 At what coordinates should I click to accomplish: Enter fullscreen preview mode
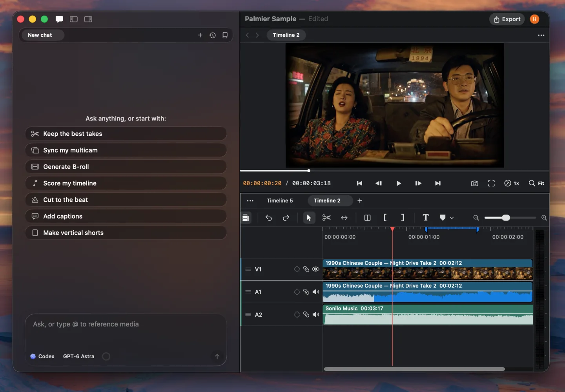pyautogui.click(x=491, y=183)
